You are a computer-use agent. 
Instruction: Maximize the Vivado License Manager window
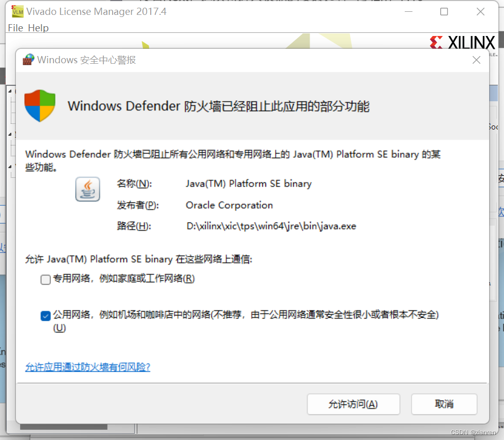coord(444,11)
